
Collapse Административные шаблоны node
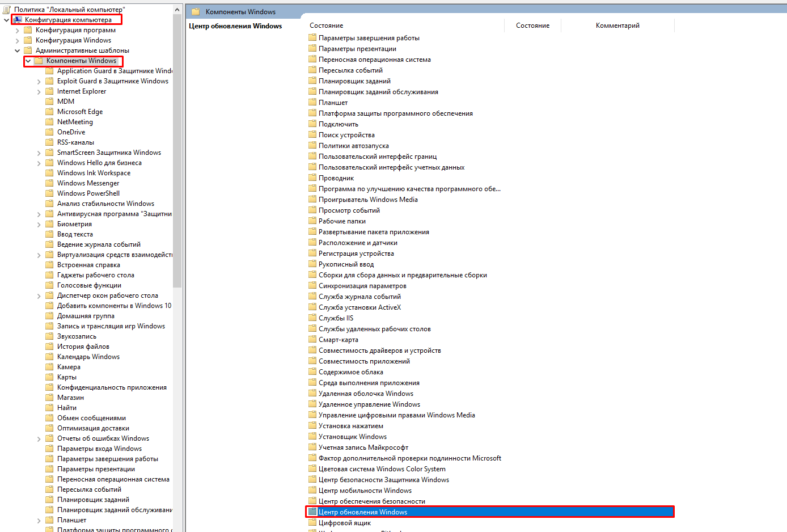tap(17, 50)
